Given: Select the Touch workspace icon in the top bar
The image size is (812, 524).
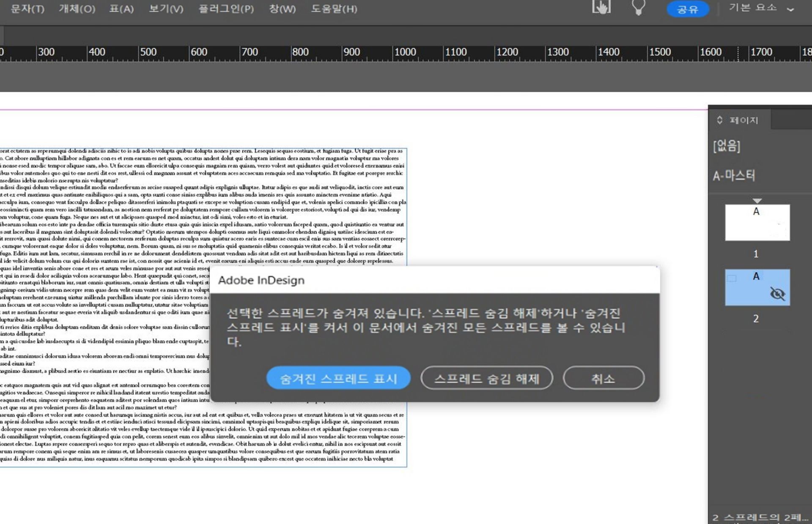Looking at the screenshot, I should (x=601, y=8).
